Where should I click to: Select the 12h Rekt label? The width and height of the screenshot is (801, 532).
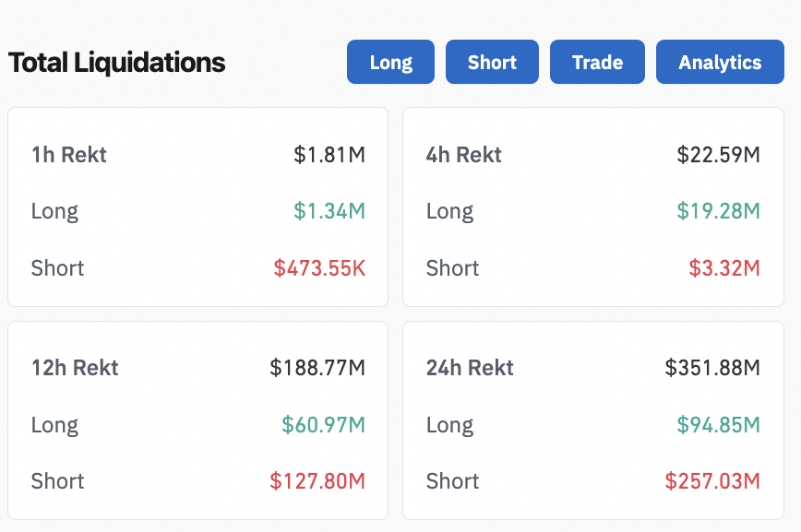point(75,368)
